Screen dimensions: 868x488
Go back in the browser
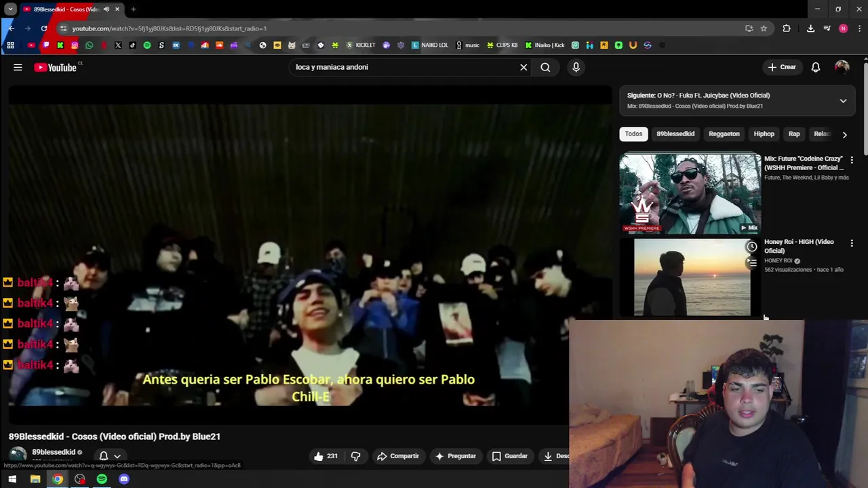click(x=11, y=28)
